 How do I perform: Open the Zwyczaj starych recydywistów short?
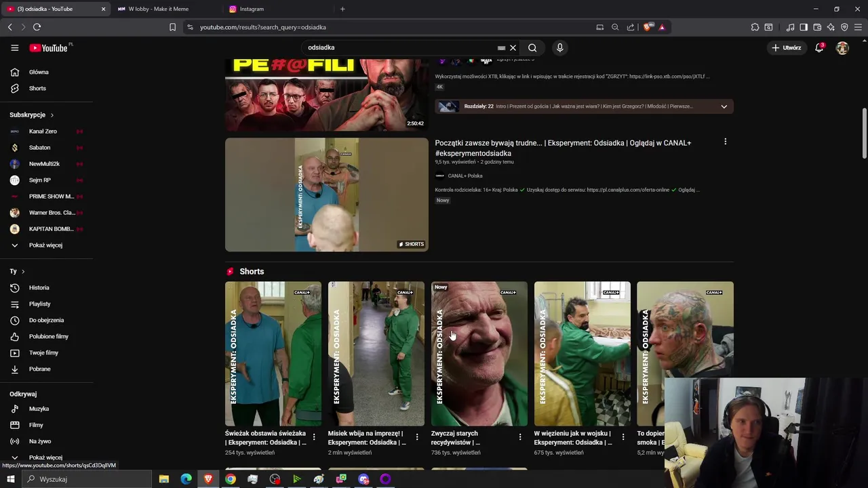point(479,354)
